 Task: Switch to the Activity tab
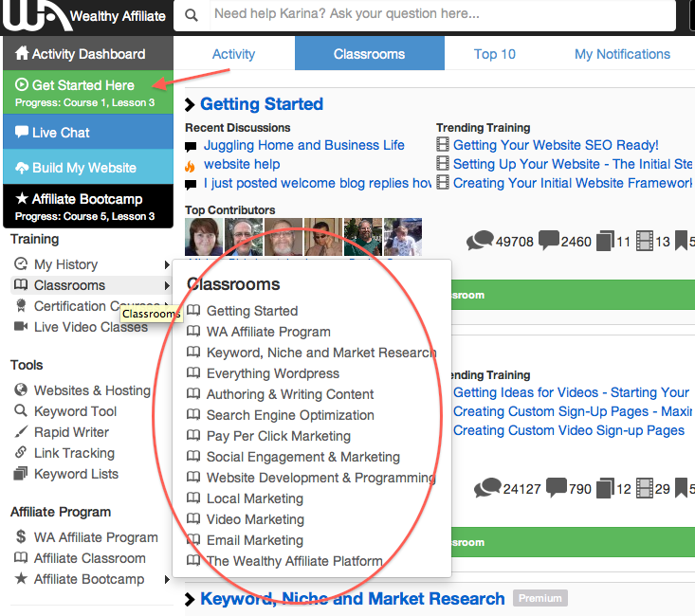233,54
